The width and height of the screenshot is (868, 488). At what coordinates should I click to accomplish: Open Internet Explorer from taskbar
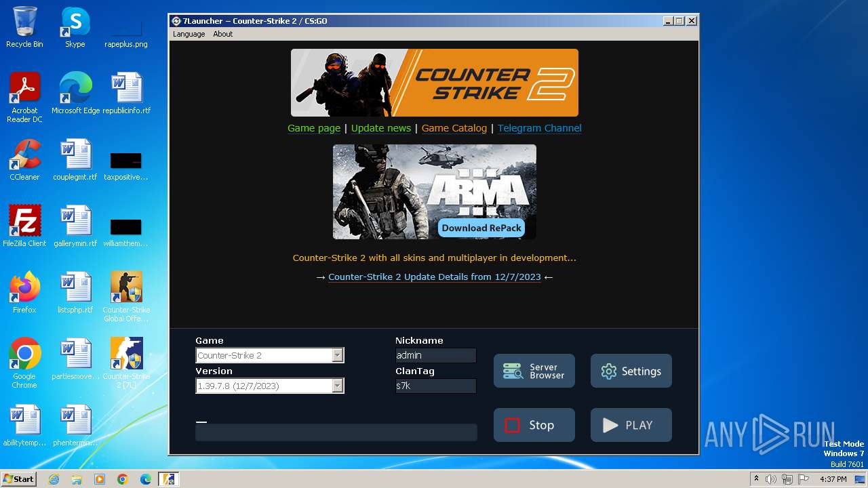[x=54, y=479]
